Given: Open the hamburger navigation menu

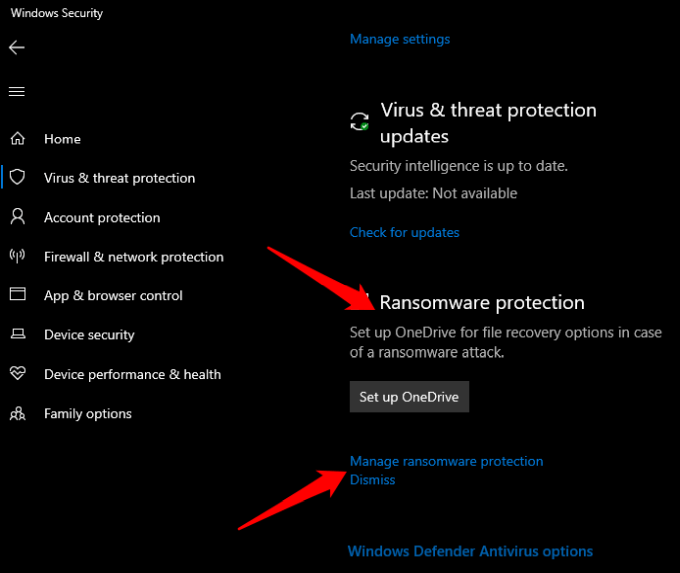Looking at the screenshot, I should point(16,91).
